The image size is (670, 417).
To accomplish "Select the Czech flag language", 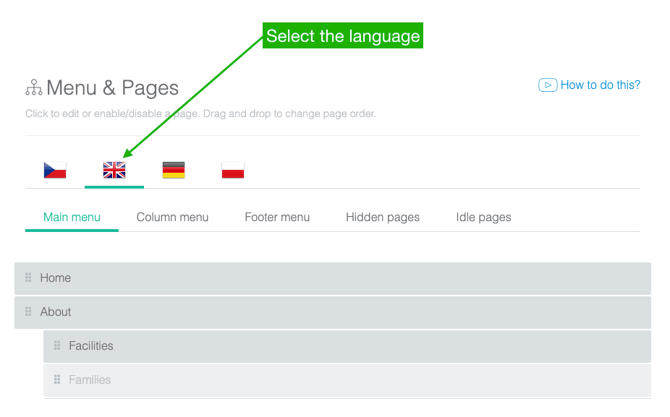I will click(55, 170).
